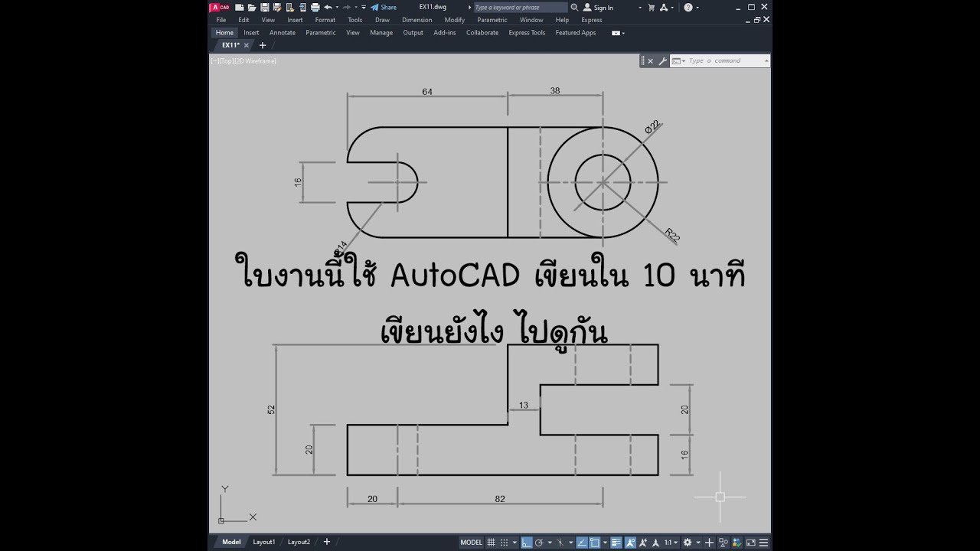Screen dimensions: 980x551
Task: Open the Help question mark icon
Action: pyautogui.click(x=688, y=7)
